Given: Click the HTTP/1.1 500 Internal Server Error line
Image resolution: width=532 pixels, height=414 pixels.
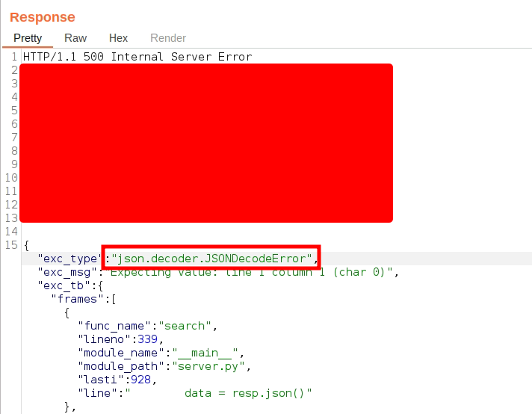Looking at the screenshot, I should [x=137, y=57].
